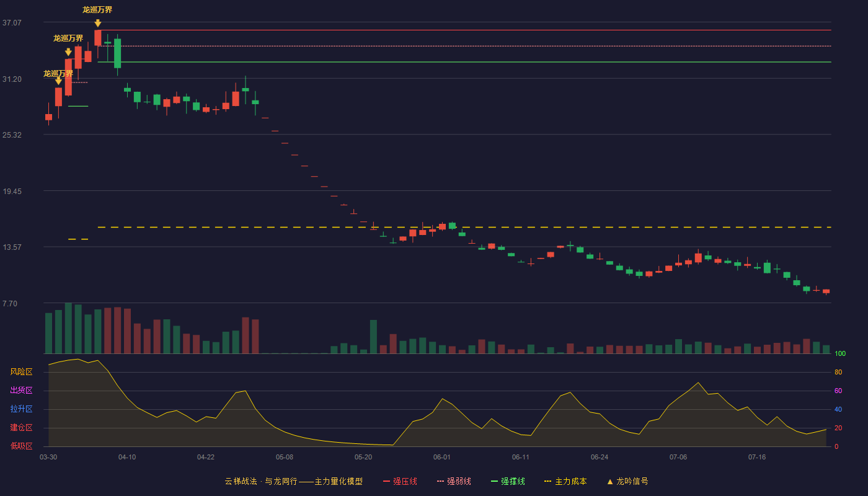The width and height of the screenshot is (868, 496).
Task: Click the 100 indicator scale value
Action: [x=840, y=354]
